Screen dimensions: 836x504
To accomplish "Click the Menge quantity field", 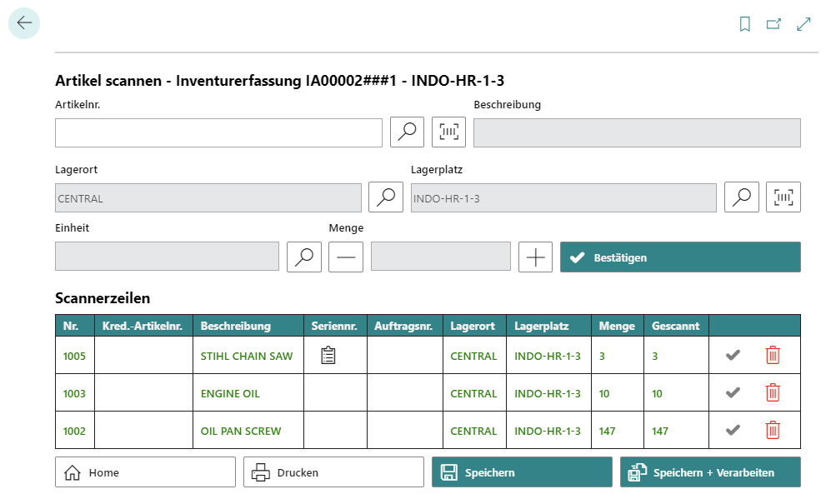I will [441, 257].
